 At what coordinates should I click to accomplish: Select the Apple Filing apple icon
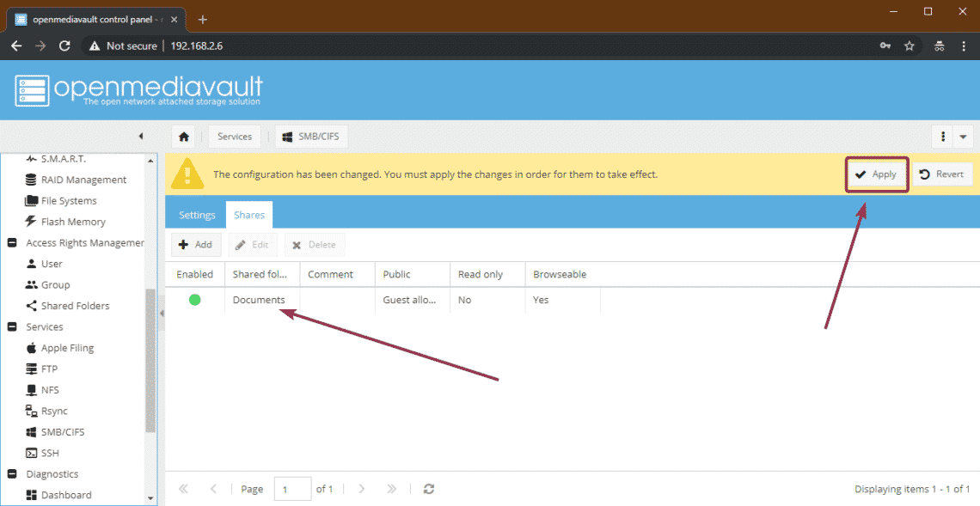coord(31,348)
